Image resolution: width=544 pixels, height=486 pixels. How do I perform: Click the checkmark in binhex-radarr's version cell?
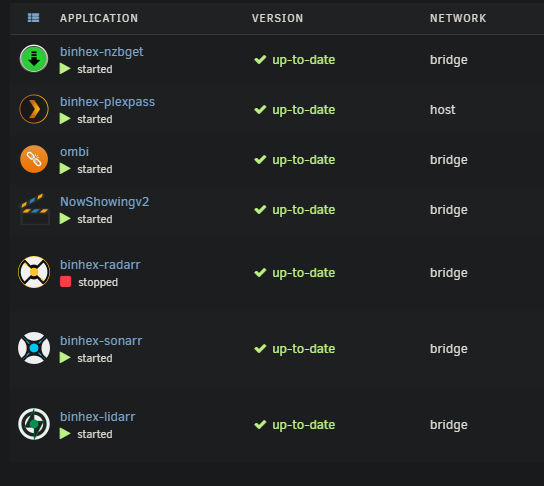pos(260,273)
